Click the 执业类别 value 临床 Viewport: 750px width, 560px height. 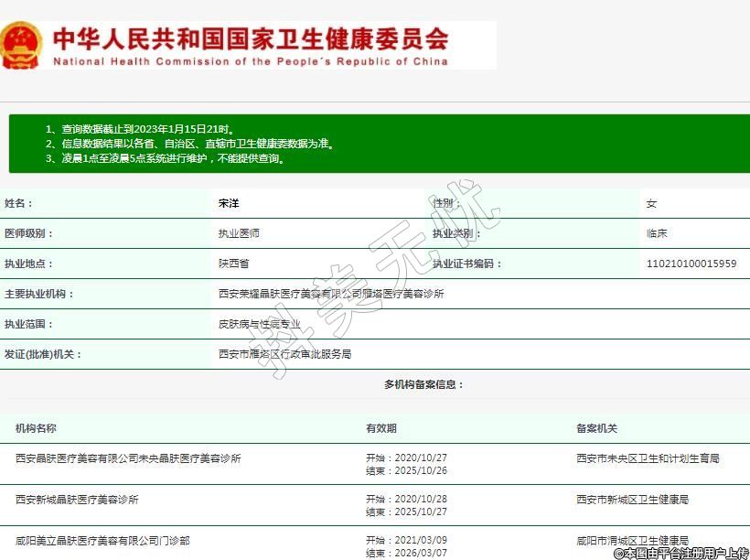click(657, 233)
